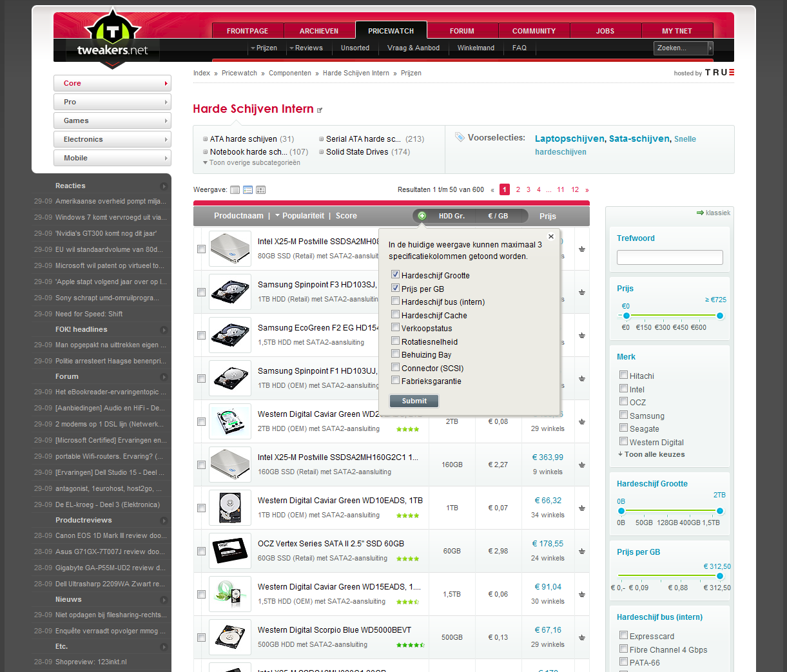Click the wishlist icon for the Spinpoint F3 row

click(581, 292)
